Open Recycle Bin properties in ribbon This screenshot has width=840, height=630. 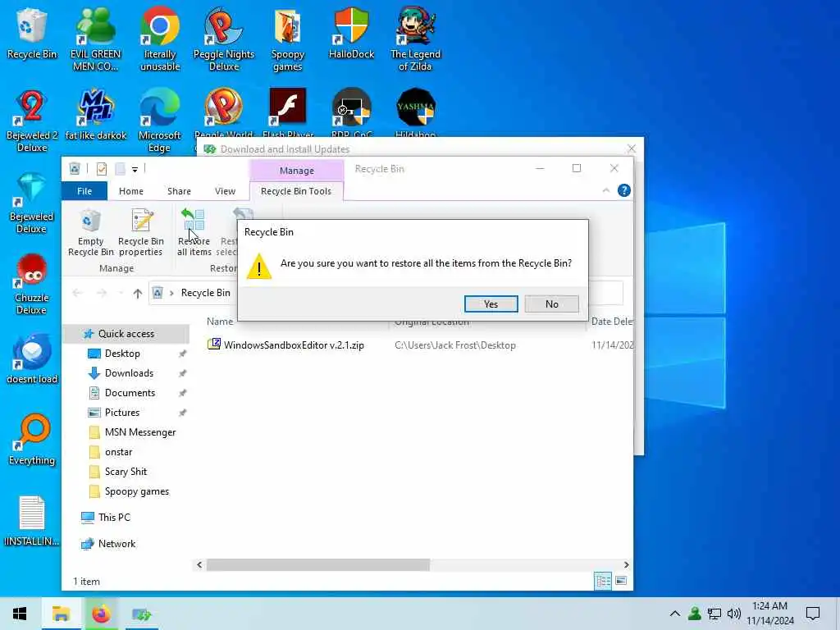141,232
